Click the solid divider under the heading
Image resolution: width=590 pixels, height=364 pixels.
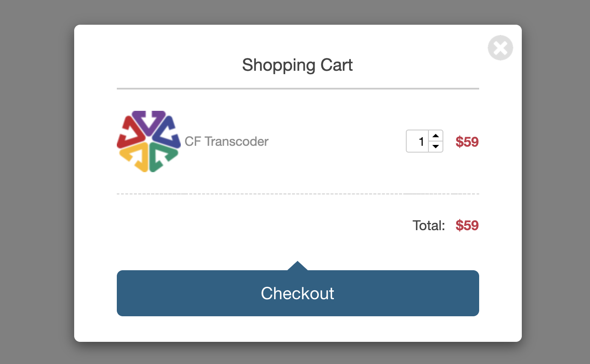(x=298, y=89)
